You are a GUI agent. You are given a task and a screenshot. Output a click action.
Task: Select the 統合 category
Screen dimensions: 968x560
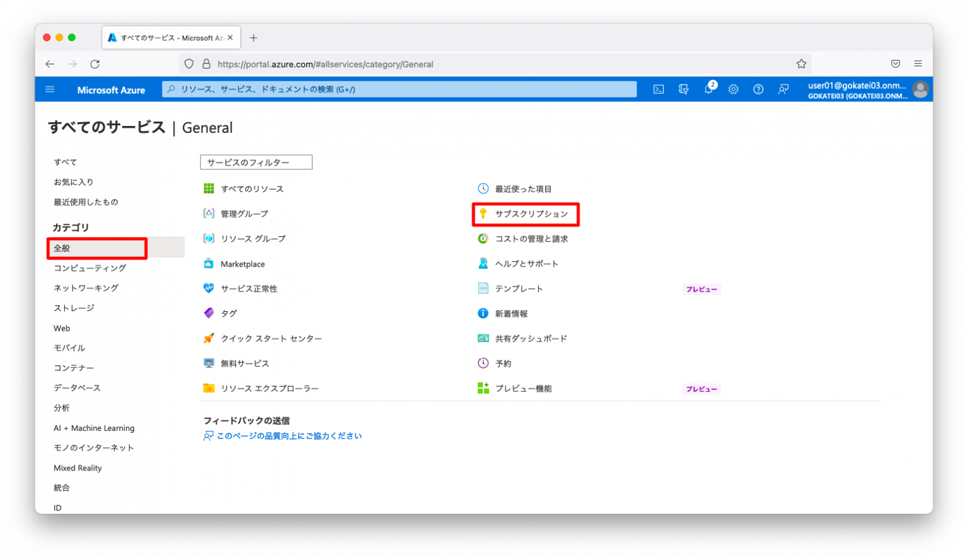(62, 488)
